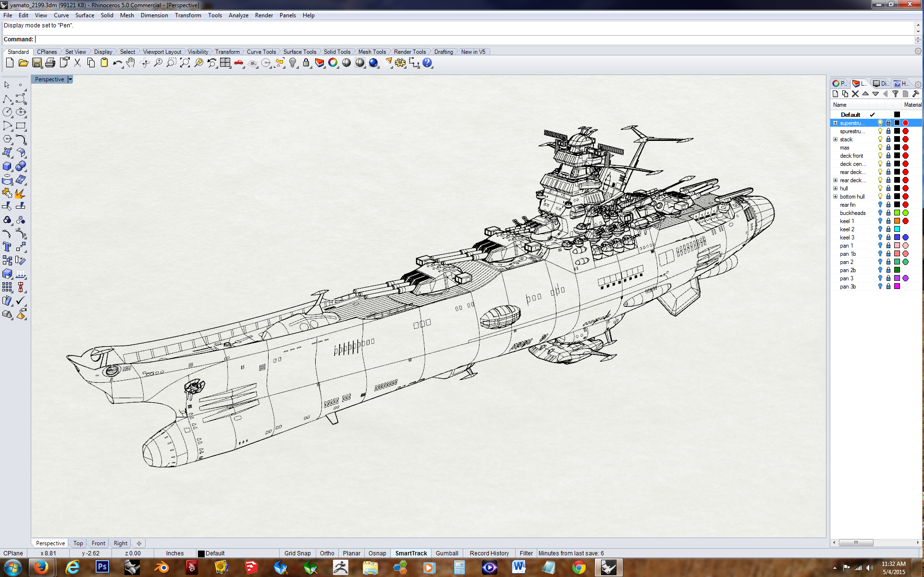Click the Zoom Extents icon

[185, 63]
